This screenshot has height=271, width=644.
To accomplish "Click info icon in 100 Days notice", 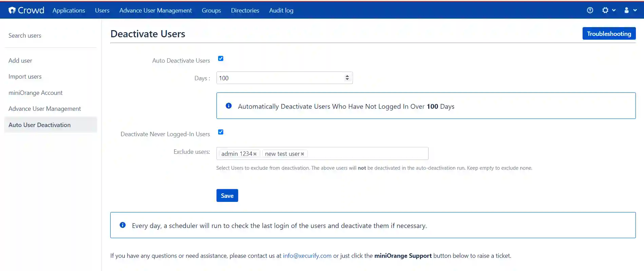I will point(229,106).
